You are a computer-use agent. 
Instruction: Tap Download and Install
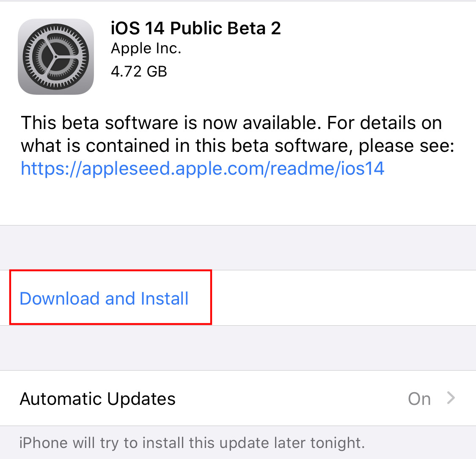[x=104, y=298]
